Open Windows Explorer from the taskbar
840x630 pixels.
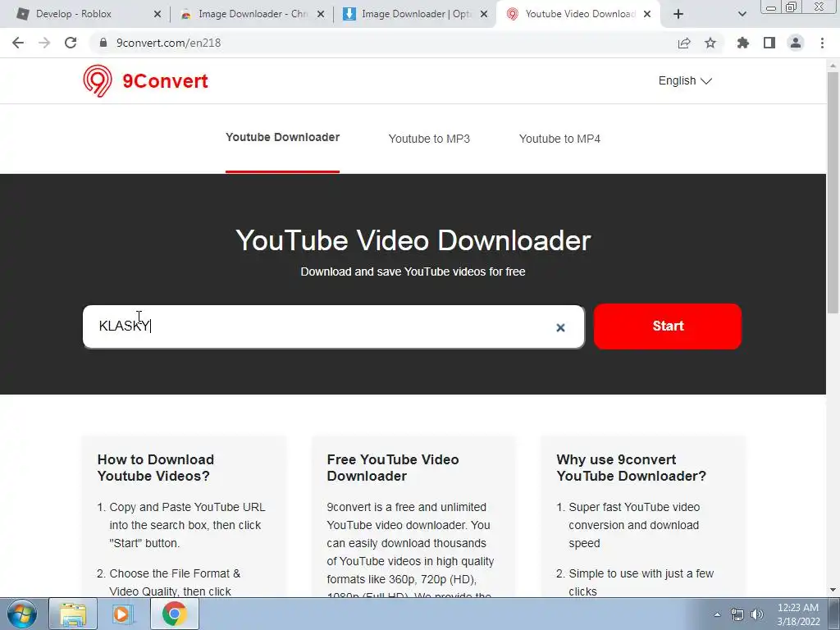tap(73, 614)
